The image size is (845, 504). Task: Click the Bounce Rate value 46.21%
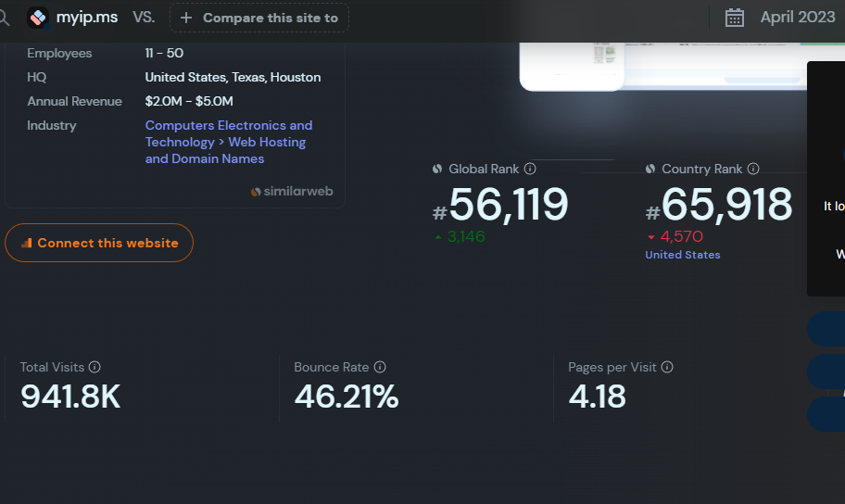point(346,397)
